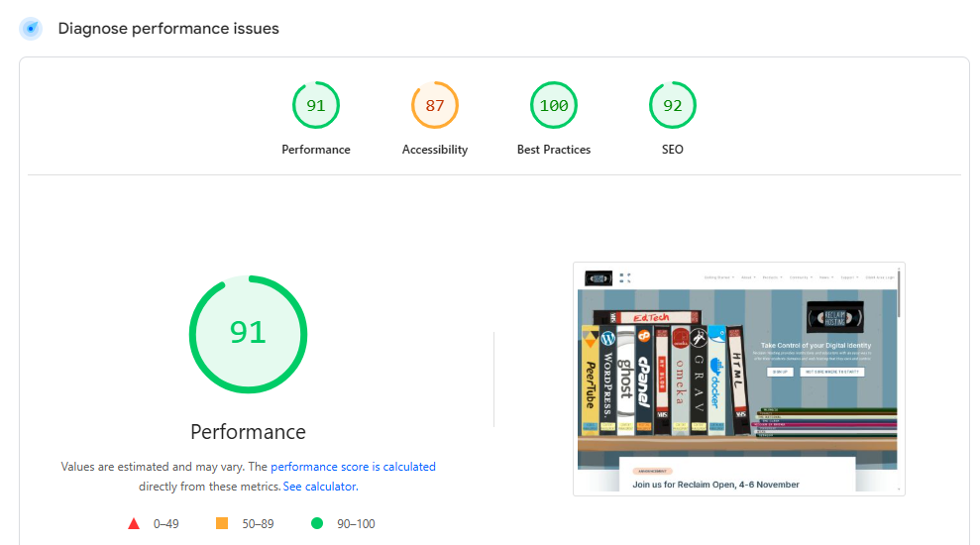Select the Accessibility score gauge 87
Image resolution: width=980 pixels, height=545 pixels.
[435, 105]
